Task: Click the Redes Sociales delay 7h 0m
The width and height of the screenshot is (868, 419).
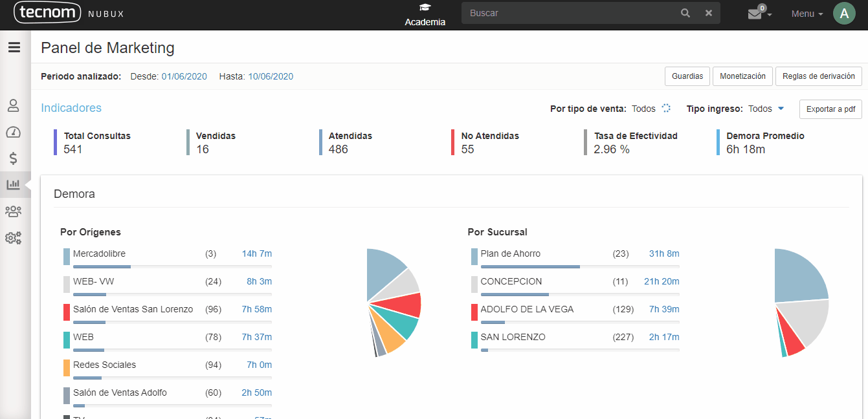Action: [x=260, y=365]
